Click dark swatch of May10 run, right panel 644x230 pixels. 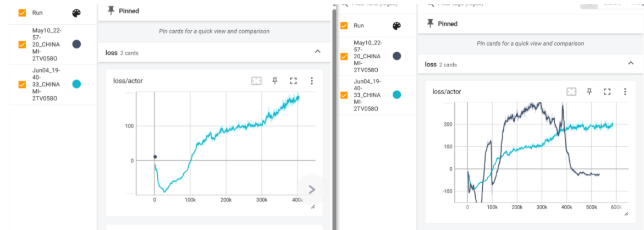coord(397,56)
